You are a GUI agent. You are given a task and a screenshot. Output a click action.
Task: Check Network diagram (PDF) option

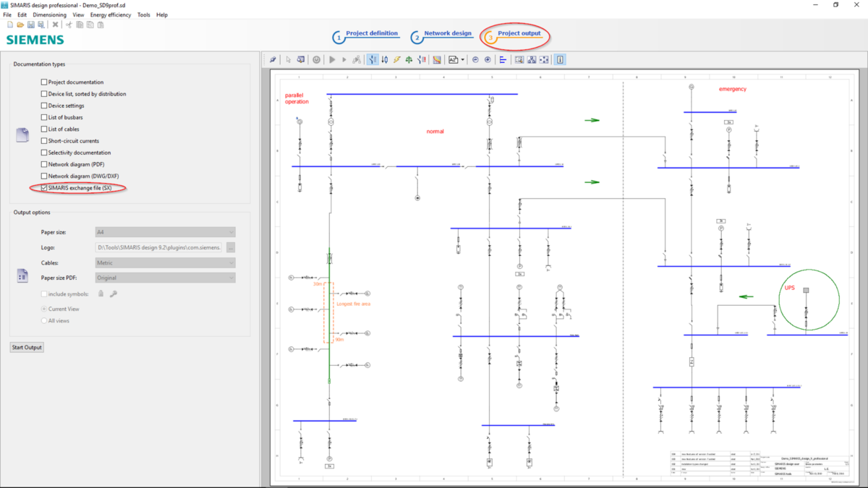(44, 164)
